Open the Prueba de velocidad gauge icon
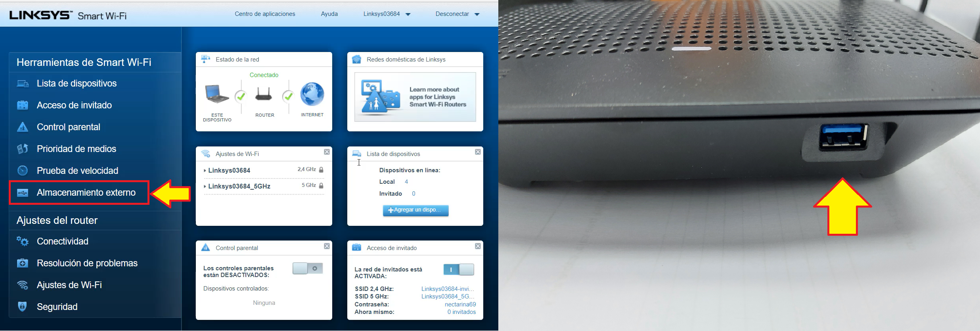 (x=23, y=171)
